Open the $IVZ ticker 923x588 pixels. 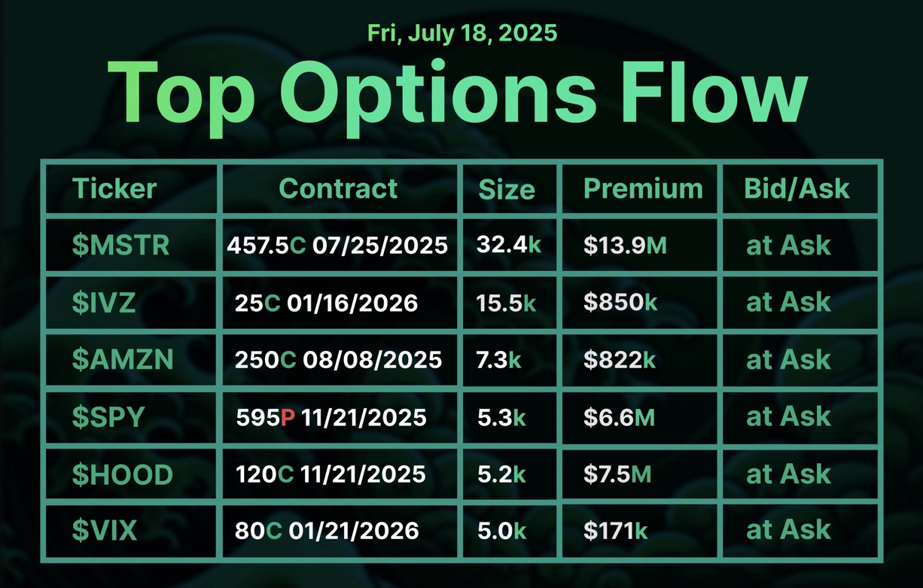(104, 303)
